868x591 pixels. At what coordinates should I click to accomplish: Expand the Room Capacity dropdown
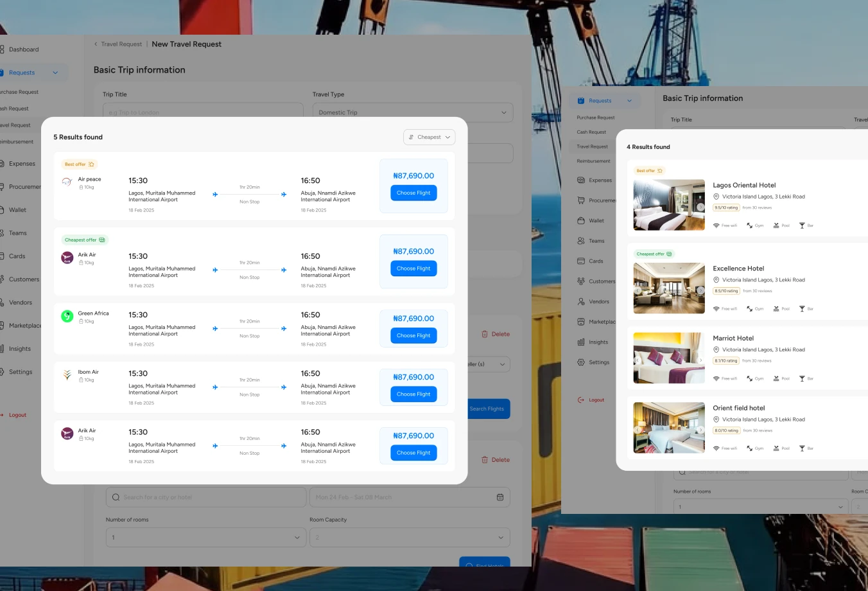[x=410, y=538]
